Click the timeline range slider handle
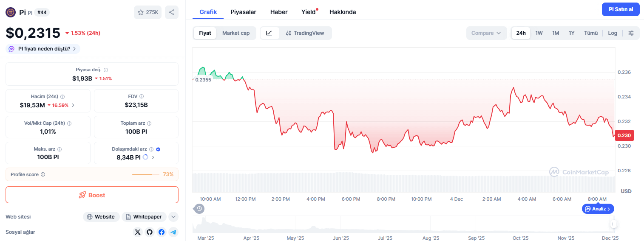 tap(613, 224)
